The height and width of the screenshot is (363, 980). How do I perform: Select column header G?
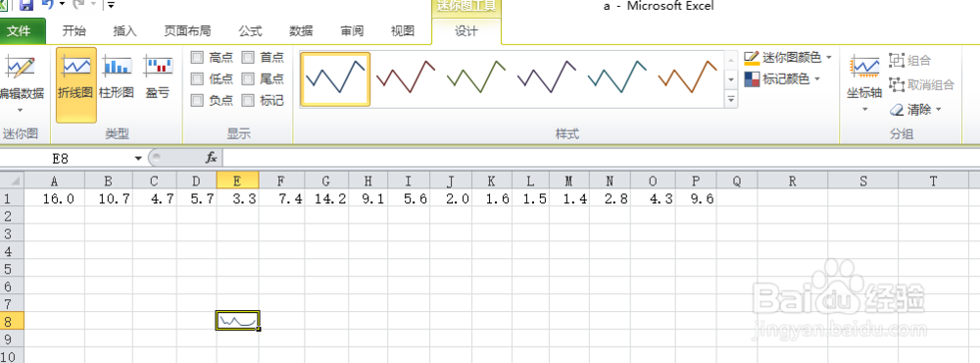pos(326,181)
